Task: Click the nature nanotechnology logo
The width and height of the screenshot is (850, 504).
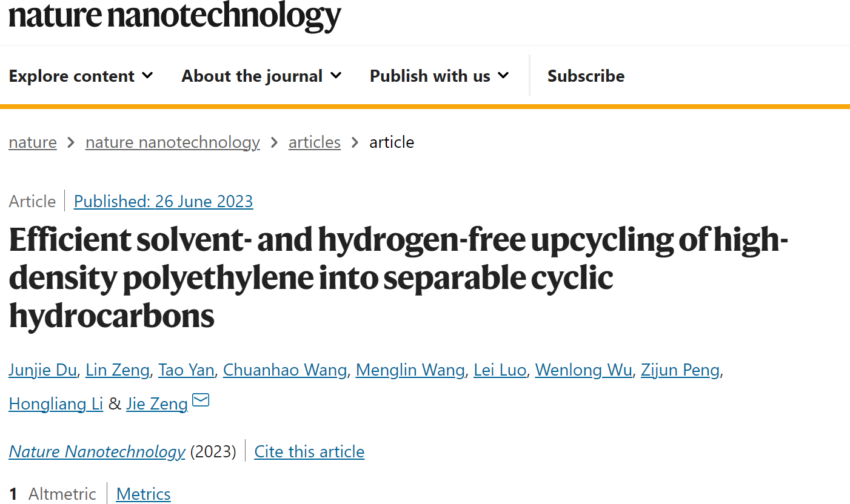Action: pyautogui.click(x=175, y=15)
